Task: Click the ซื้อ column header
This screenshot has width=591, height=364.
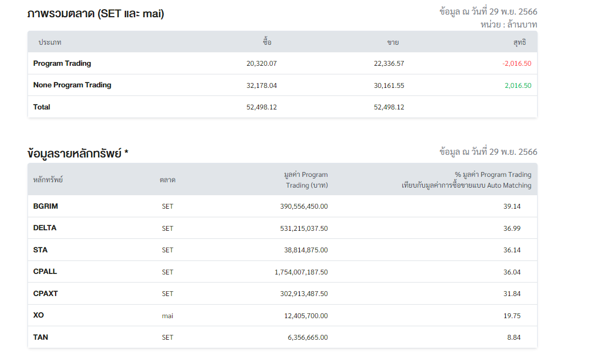Action: click(x=267, y=42)
